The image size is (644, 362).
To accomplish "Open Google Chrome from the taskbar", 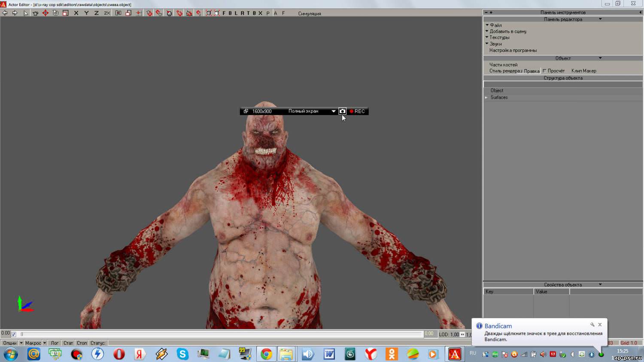I will tap(266, 354).
